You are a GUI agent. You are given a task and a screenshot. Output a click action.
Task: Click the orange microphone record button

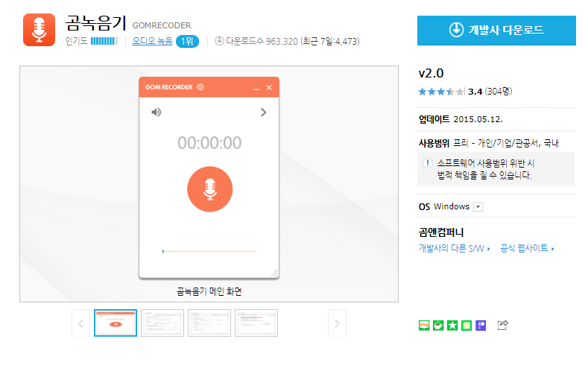pyautogui.click(x=209, y=189)
